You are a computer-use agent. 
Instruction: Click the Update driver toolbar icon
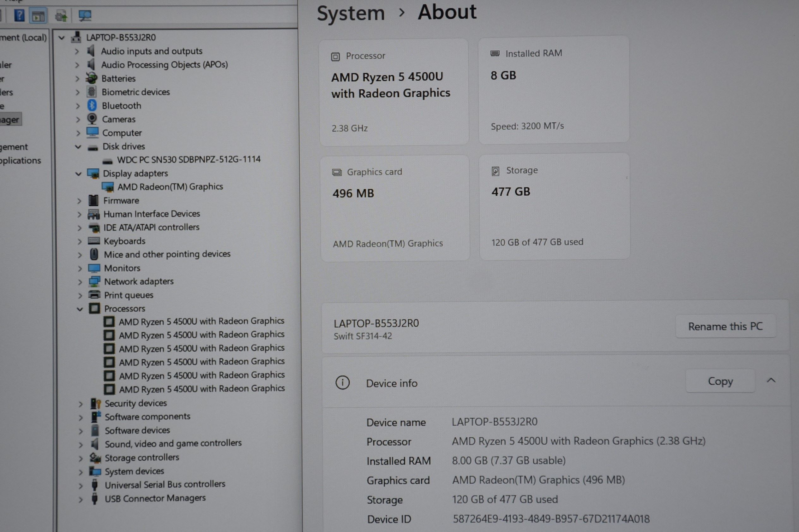point(61,15)
